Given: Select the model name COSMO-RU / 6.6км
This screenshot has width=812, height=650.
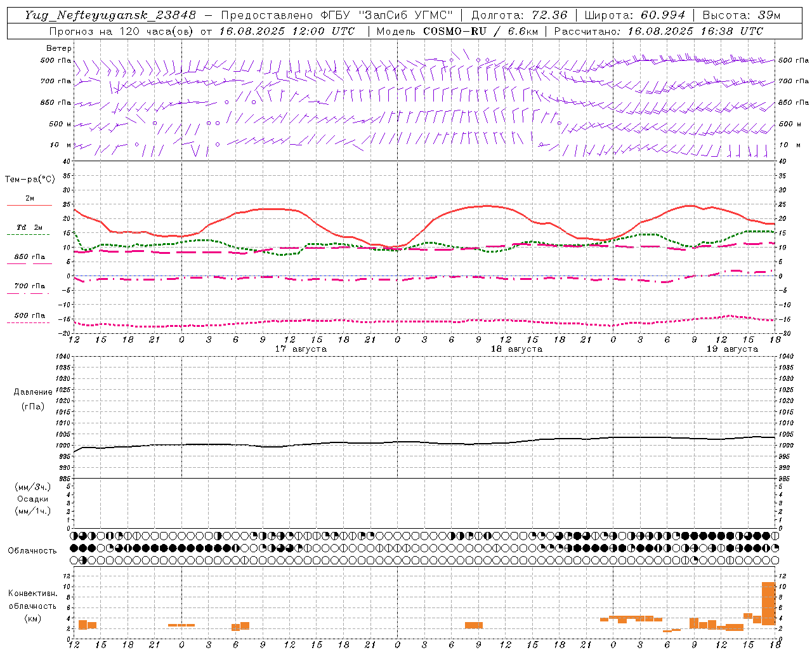Looking at the screenshot, I should point(480,31).
